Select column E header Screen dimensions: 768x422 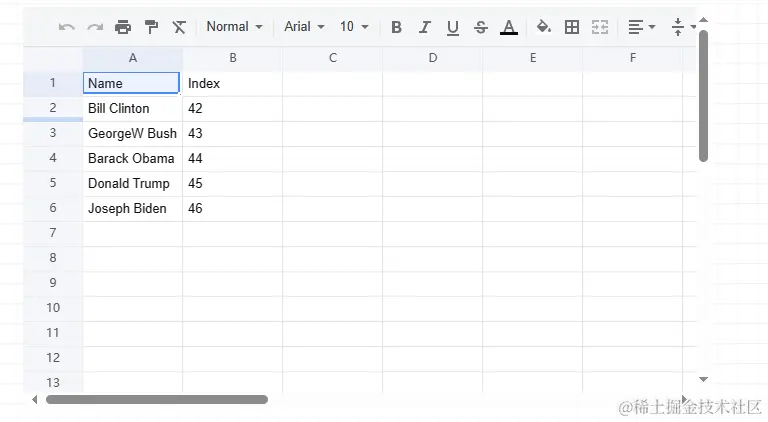pos(532,58)
